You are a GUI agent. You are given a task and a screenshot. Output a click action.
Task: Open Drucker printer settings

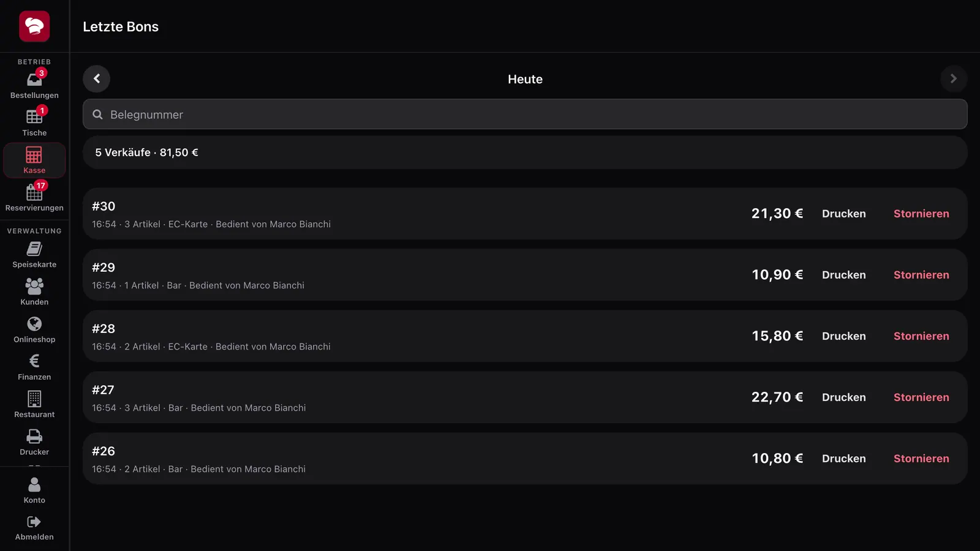(x=34, y=442)
